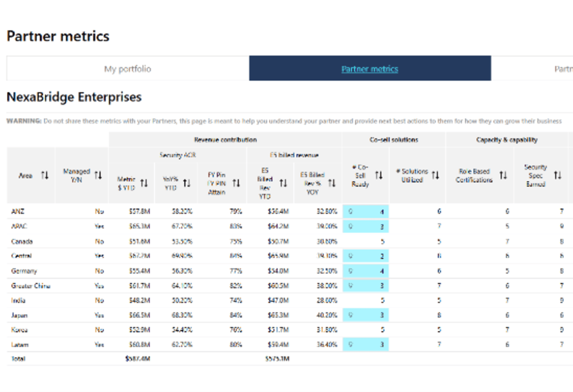Sort by Role Based Certifications arrows
The image size is (573, 392).
(503, 175)
